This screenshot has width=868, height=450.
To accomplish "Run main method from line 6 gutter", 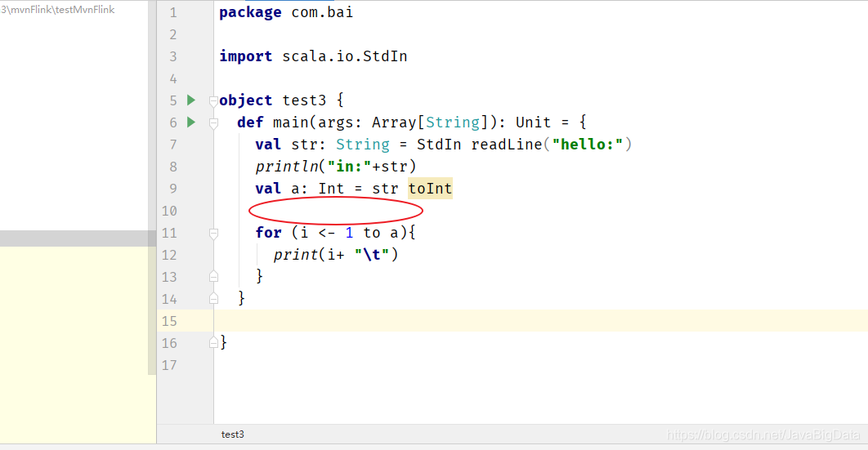I will click(x=191, y=123).
